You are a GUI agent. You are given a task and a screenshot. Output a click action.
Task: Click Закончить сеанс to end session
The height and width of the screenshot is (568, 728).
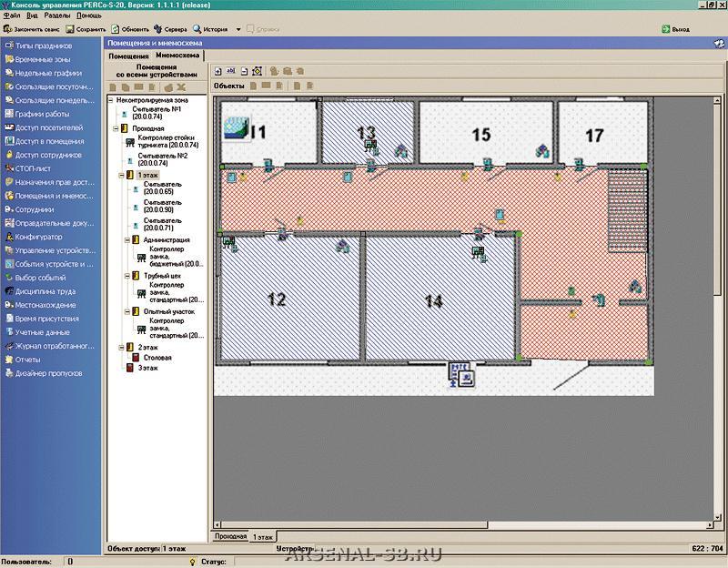32,29
